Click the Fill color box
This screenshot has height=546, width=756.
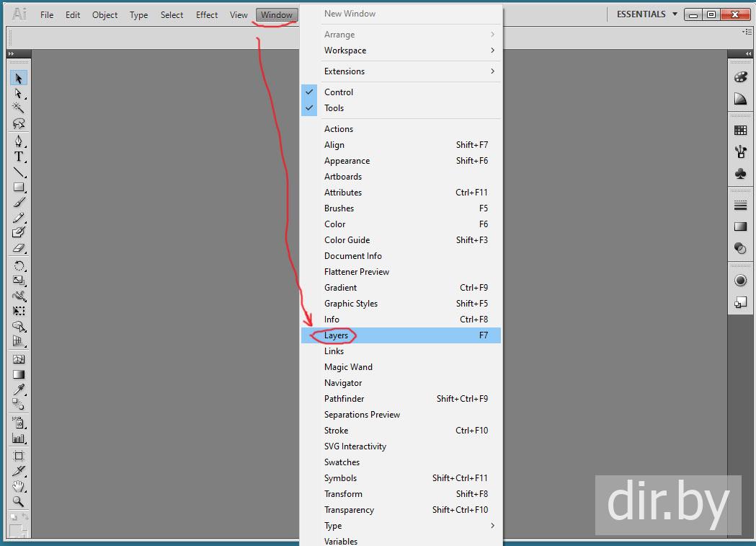click(17, 531)
